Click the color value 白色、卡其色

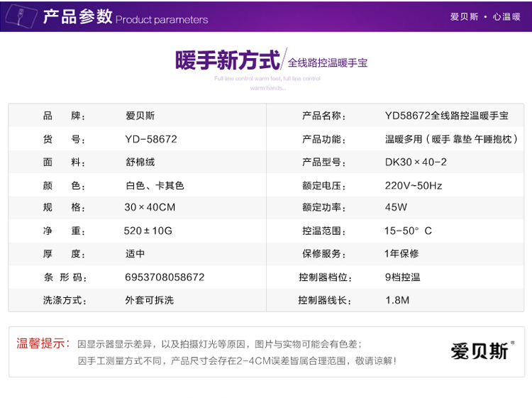coord(155,186)
